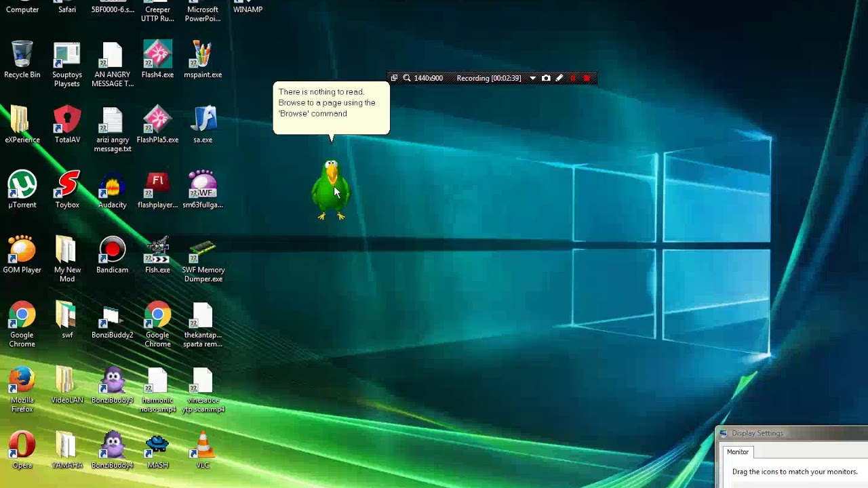The width and height of the screenshot is (868, 488).
Task: Select the Flsh.exe icon
Action: click(x=157, y=255)
